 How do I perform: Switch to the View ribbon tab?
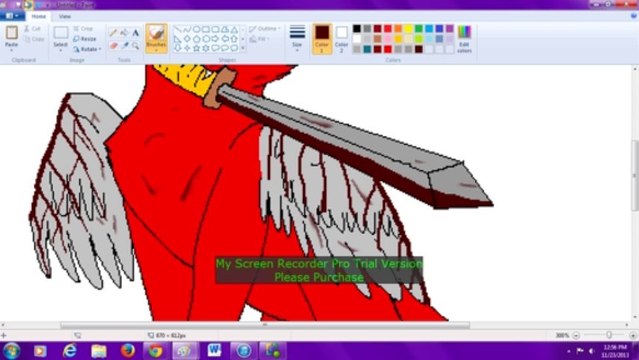pos(64,16)
